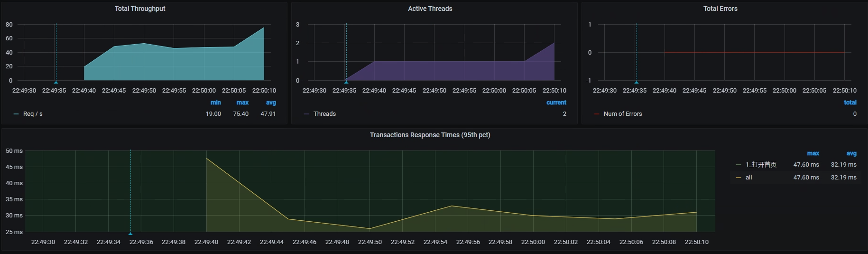Sort Active Threads legend by current column
868x254 pixels.
click(x=556, y=103)
